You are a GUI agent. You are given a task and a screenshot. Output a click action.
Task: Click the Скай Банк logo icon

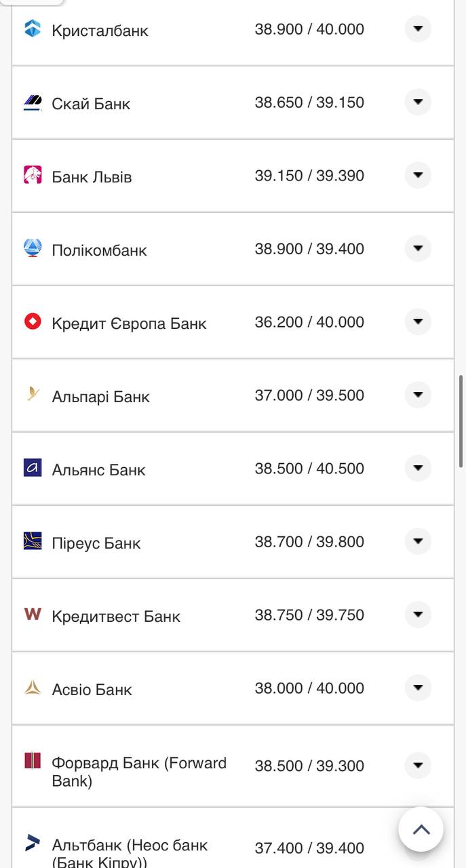(33, 102)
